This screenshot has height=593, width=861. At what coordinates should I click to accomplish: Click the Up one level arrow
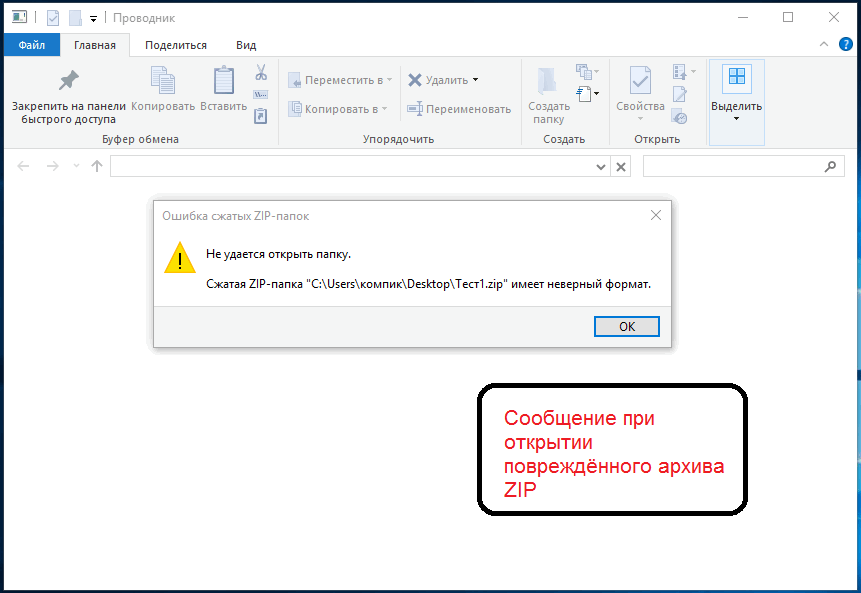[x=97, y=167]
